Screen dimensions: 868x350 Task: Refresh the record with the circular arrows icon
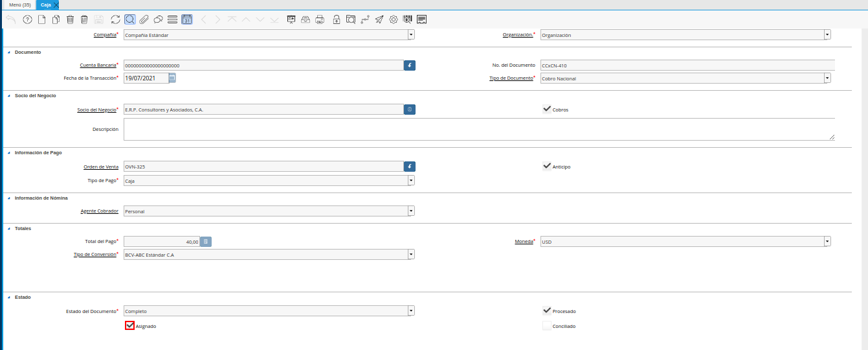click(x=115, y=19)
